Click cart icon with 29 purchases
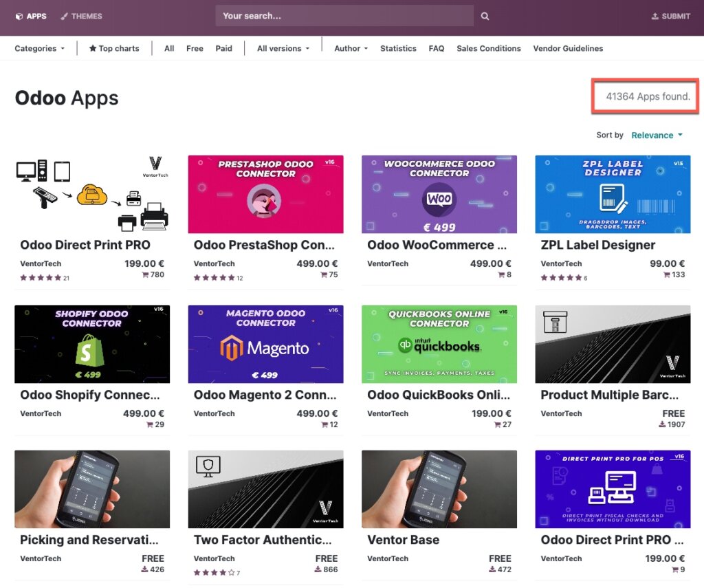This screenshot has height=588, width=704. click(x=149, y=424)
